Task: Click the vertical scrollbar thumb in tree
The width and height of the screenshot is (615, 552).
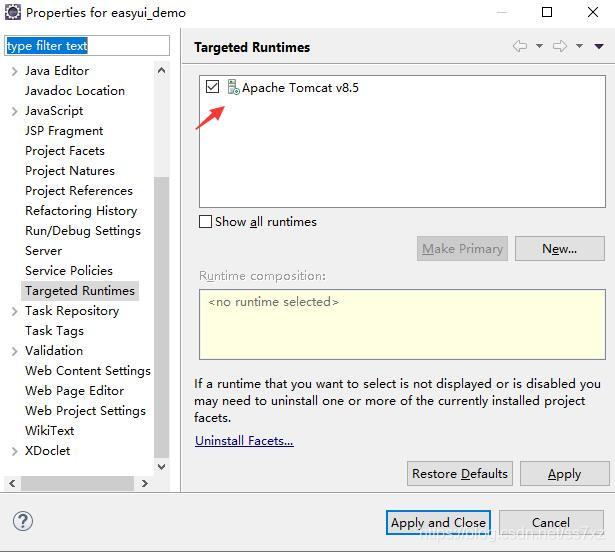Action: 161,317
